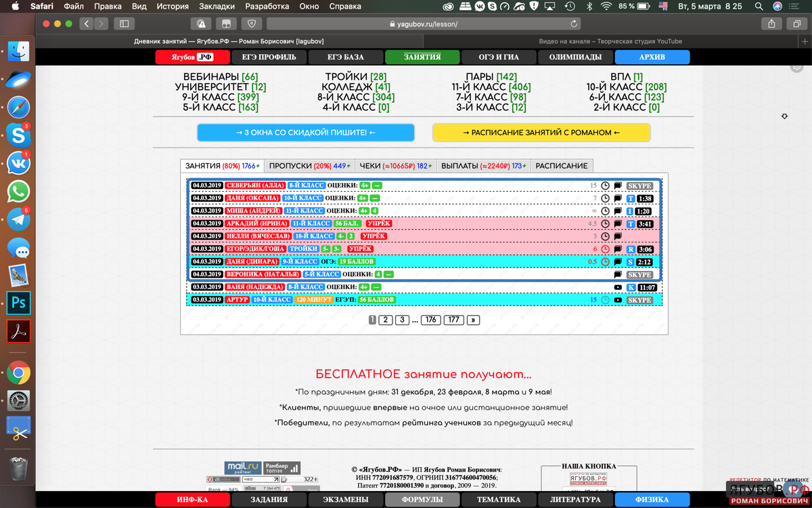Click the Safari back arrow
This screenshot has height=508, width=812.
click(x=87, y=24)
